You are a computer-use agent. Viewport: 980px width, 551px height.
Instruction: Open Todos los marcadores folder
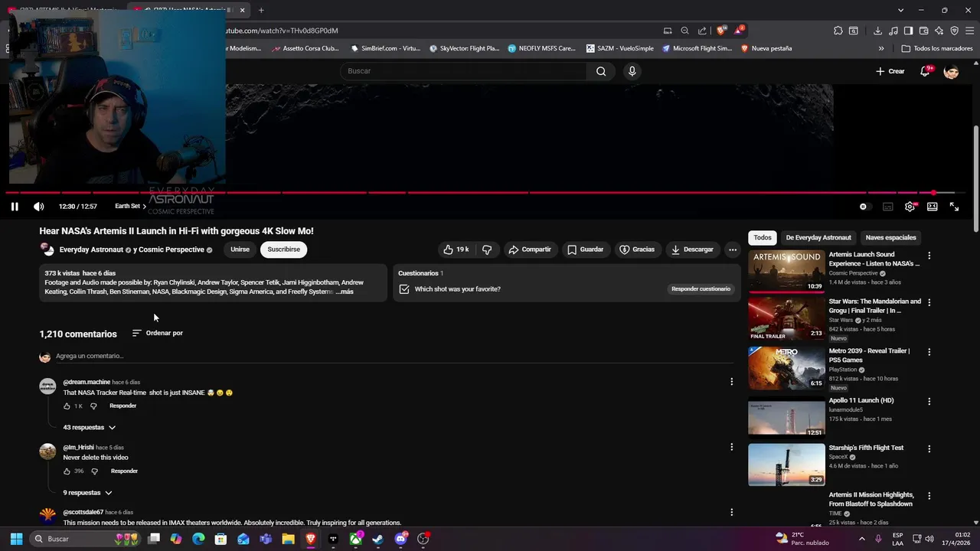pyautogui.click(x=937, y=48)
